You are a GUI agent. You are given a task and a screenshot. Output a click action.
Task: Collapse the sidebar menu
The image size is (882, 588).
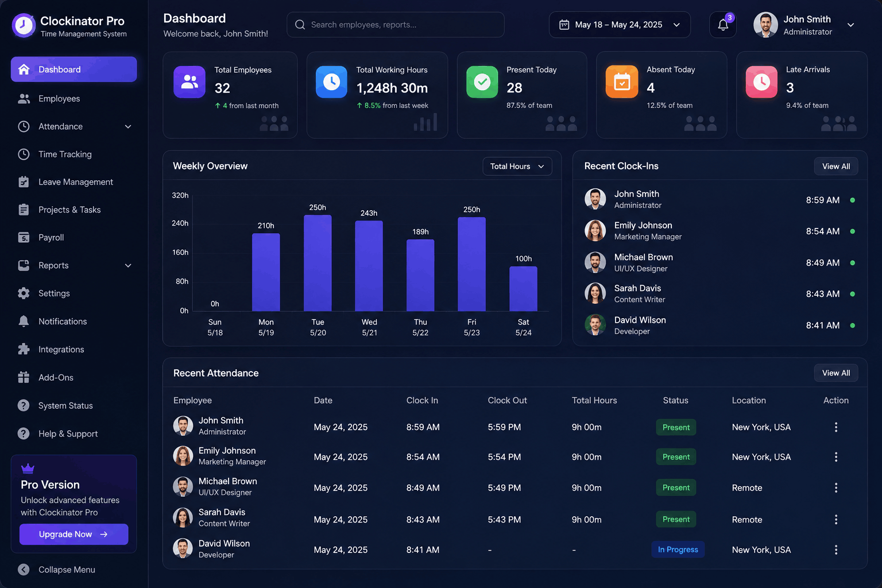(x=56, y=570)
